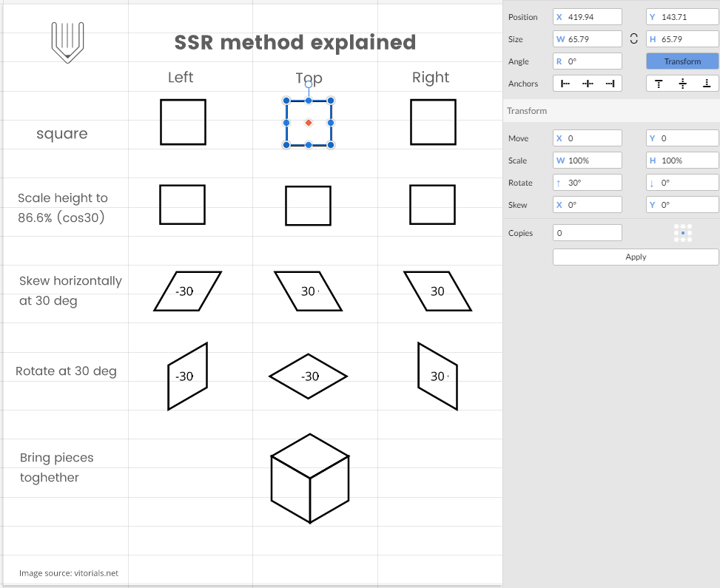Screen dimensions: 720x588
Task: Click the 'square' row label
Action: click(x=62, y=134)
